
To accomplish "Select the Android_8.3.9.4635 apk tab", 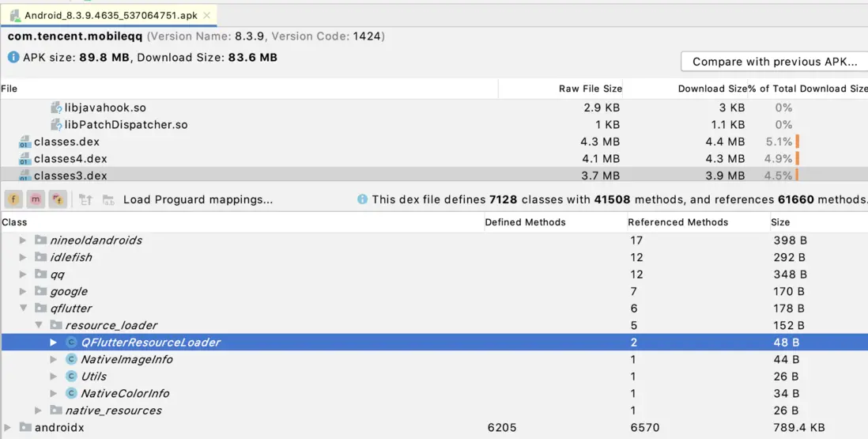I will tap(108, 16).
